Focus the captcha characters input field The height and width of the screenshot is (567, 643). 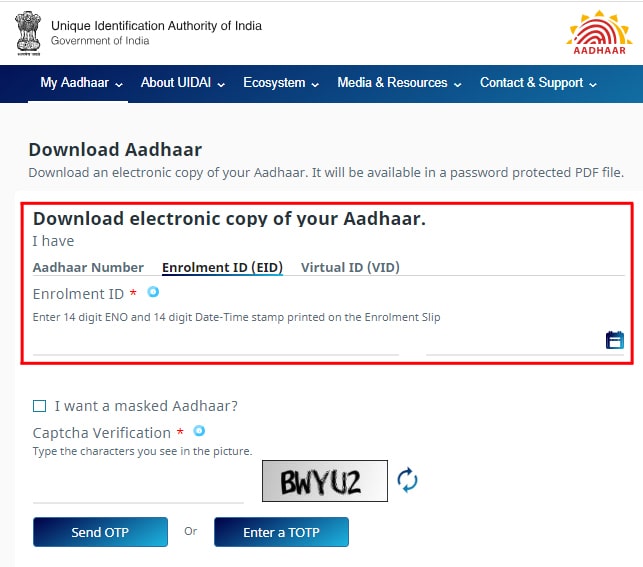coord(138,490)
